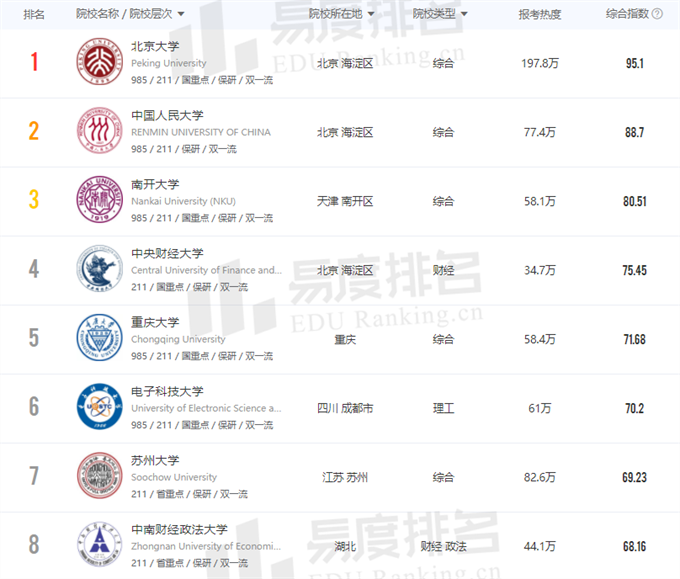Open the 中国人民大学 school link
This screenshot has width=680, height=579.
pyautogui.click(x=167, y=115)
